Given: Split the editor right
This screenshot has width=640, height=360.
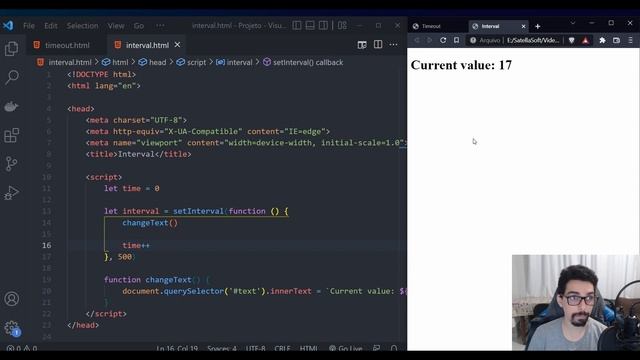Looking at the screenshot, I should pyautogui.click(x=378, y=44).
